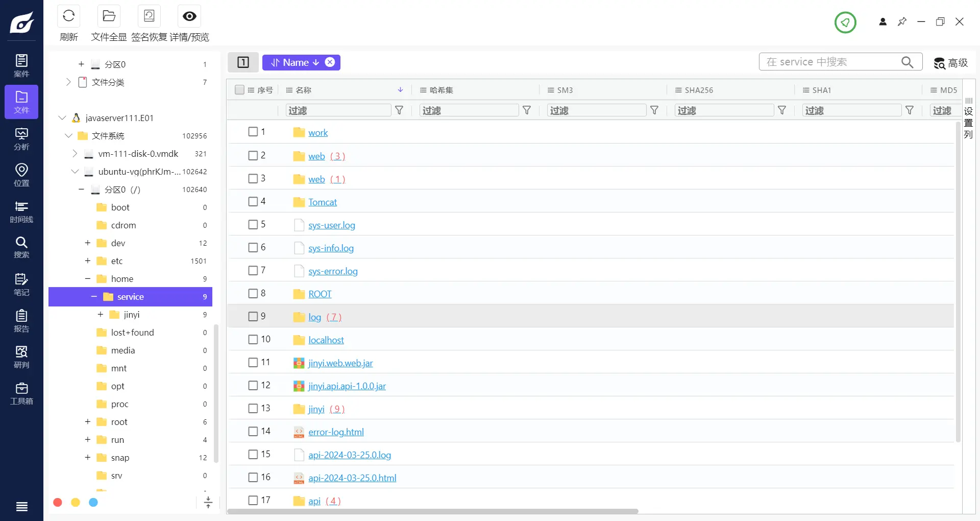Tick the select-all header checkbox
Screen dimensions: 980x521
(239, 90)
